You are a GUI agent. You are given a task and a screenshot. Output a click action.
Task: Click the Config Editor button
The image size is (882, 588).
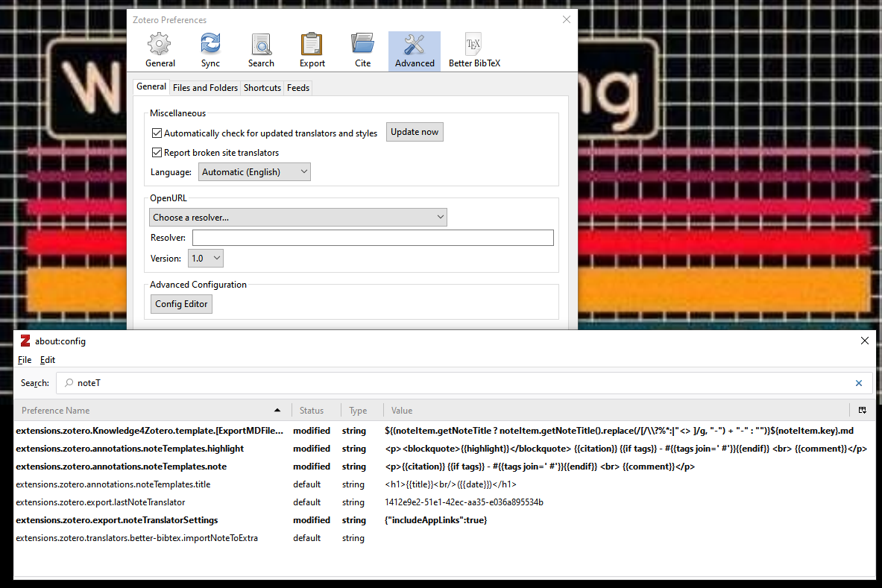click(x=181, y=304)
